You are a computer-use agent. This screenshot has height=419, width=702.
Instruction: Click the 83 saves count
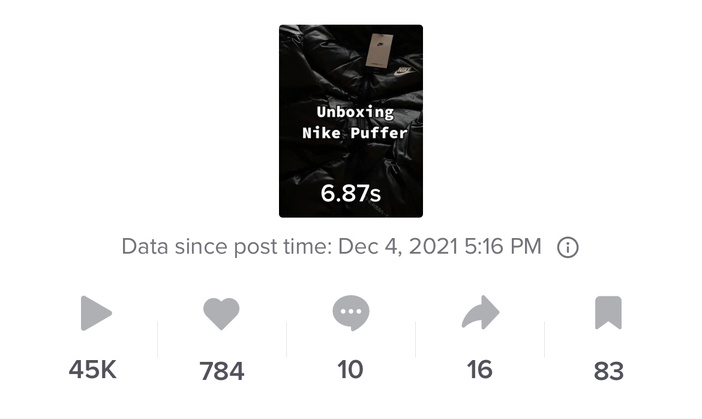click(608, 371)
